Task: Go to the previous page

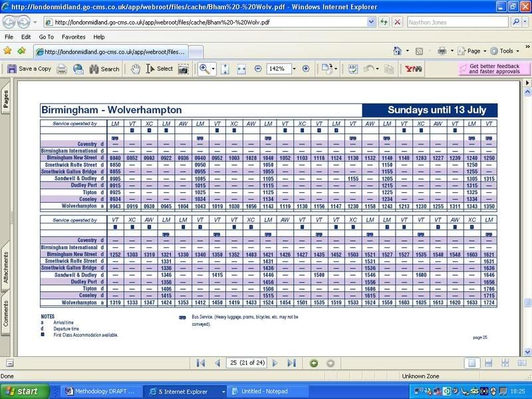Action: [x=218, y=363]
